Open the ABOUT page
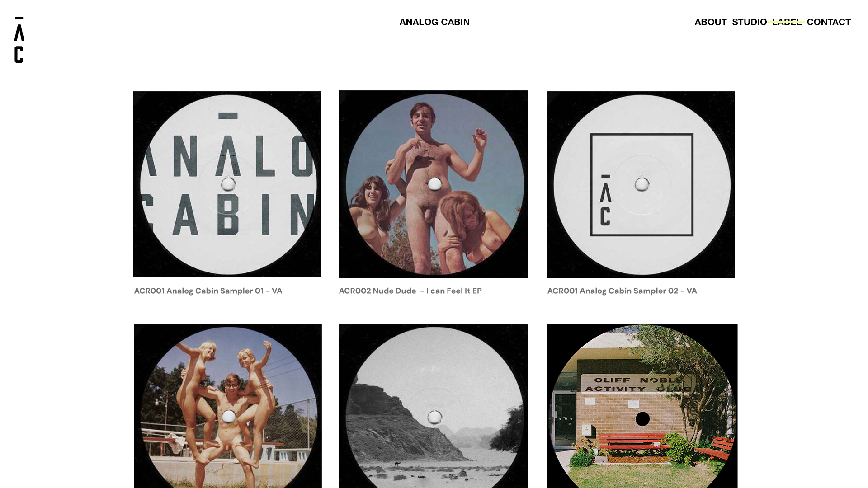The image size is (868, 488). click(711, 22)
